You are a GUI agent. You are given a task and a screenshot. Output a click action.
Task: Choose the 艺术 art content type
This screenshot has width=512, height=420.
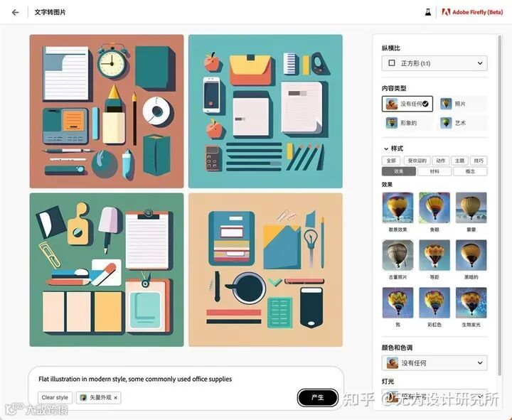click(x=462, y=123)
